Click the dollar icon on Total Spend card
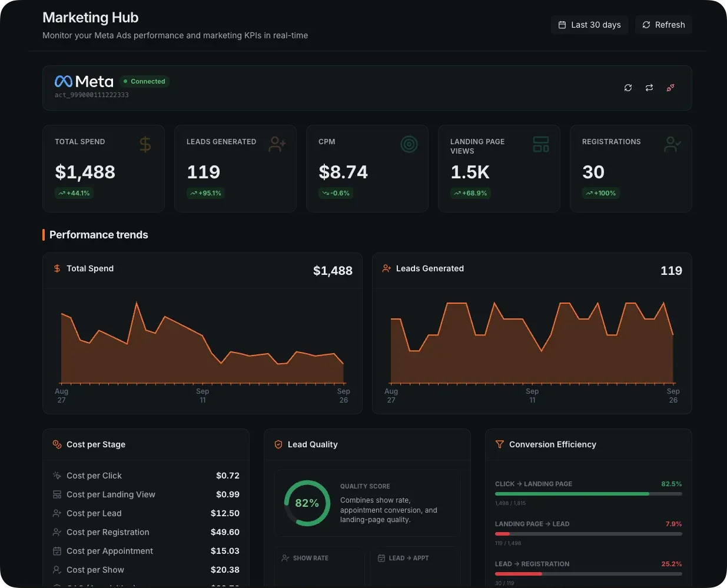Screen dimensions: 727x588 coord(145,144)
